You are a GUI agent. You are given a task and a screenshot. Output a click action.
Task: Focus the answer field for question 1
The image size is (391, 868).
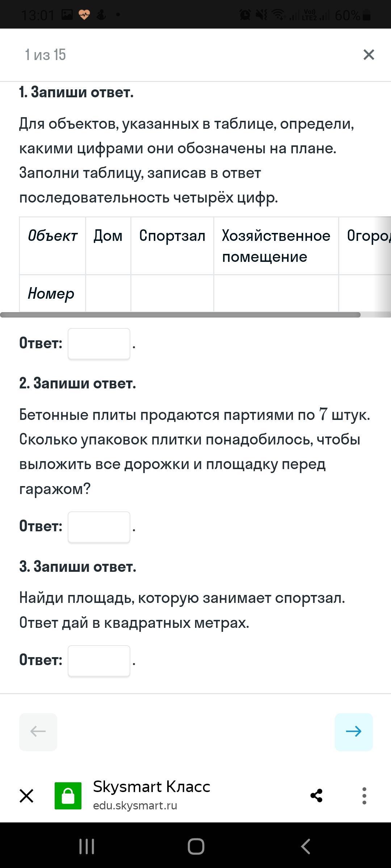[x=99, y=344]
